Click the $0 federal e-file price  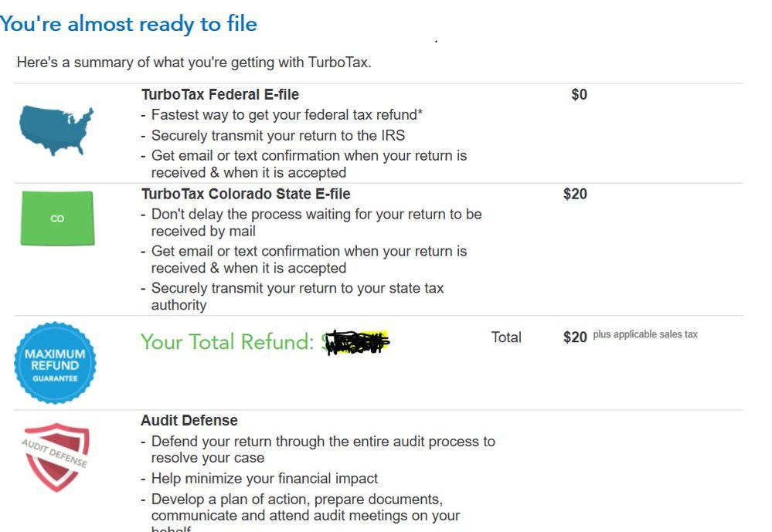coord(579,94)
